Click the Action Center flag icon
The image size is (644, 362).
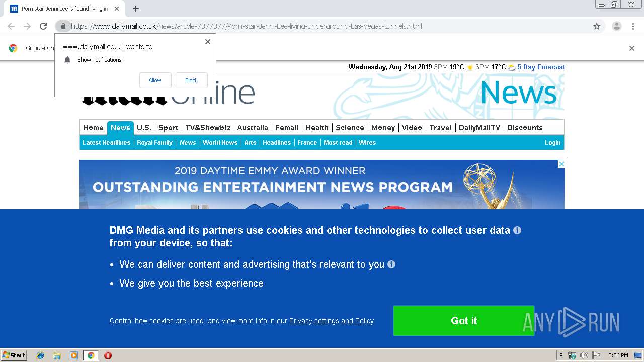coord(596,355)
